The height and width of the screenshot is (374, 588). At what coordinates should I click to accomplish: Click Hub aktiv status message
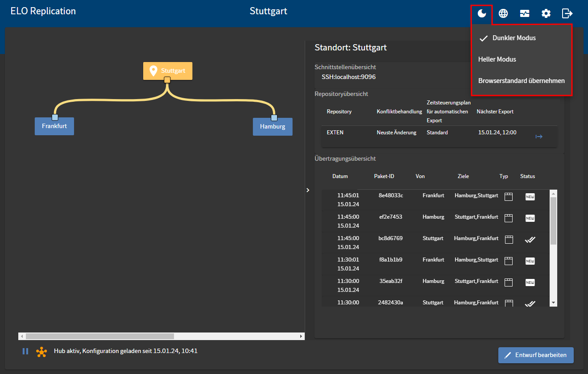click(x=126, y=351)
